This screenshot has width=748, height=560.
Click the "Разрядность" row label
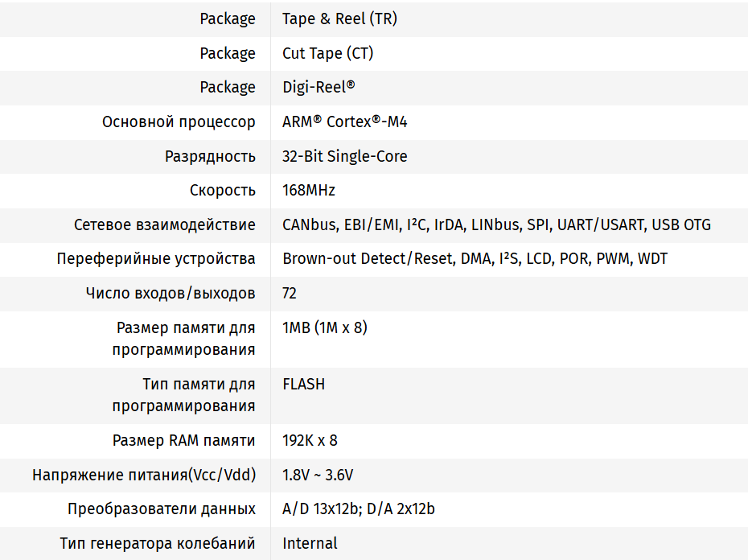(x=210, y=156)
